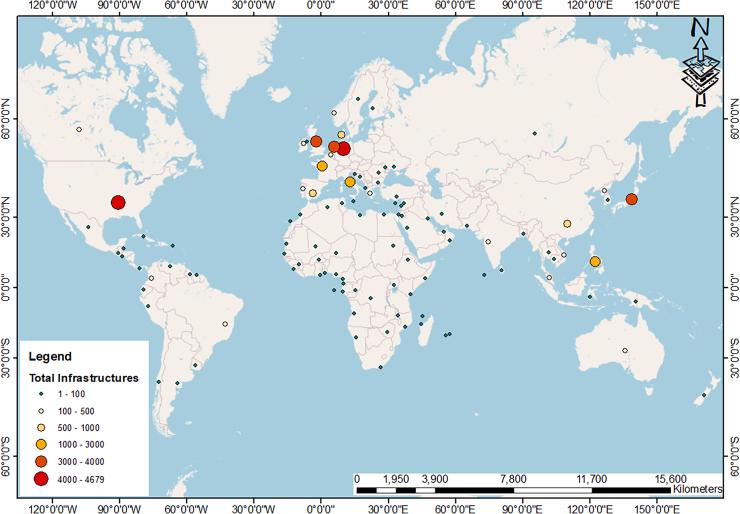The height and width of the screenshot is (514, 740).
Task: Click the 'Total Infrastructures' legend heading
Action: [x=83, y=378]
